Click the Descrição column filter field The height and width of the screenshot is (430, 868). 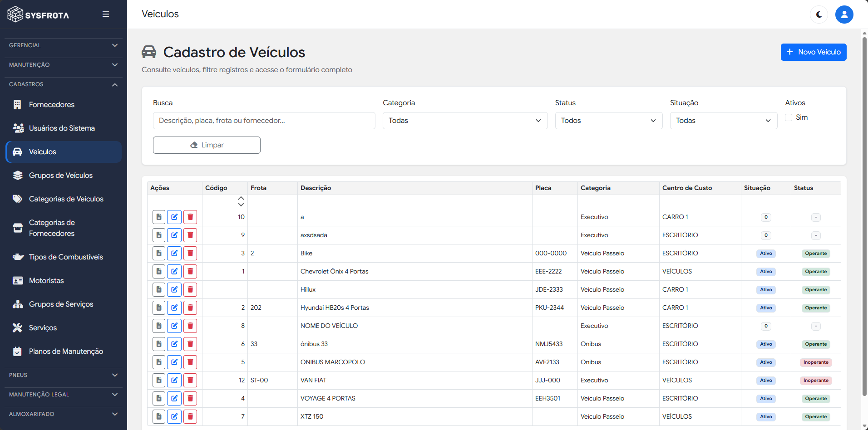tap(414, 201)
